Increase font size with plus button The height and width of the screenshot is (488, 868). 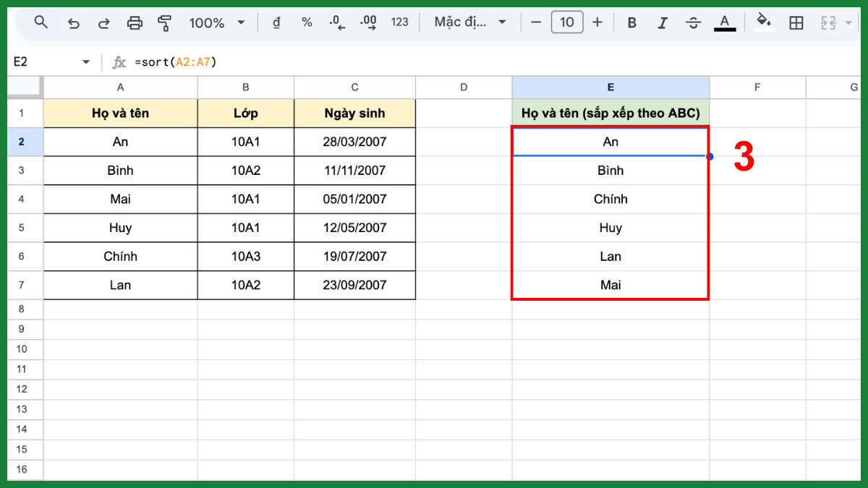tap(597, 22)
